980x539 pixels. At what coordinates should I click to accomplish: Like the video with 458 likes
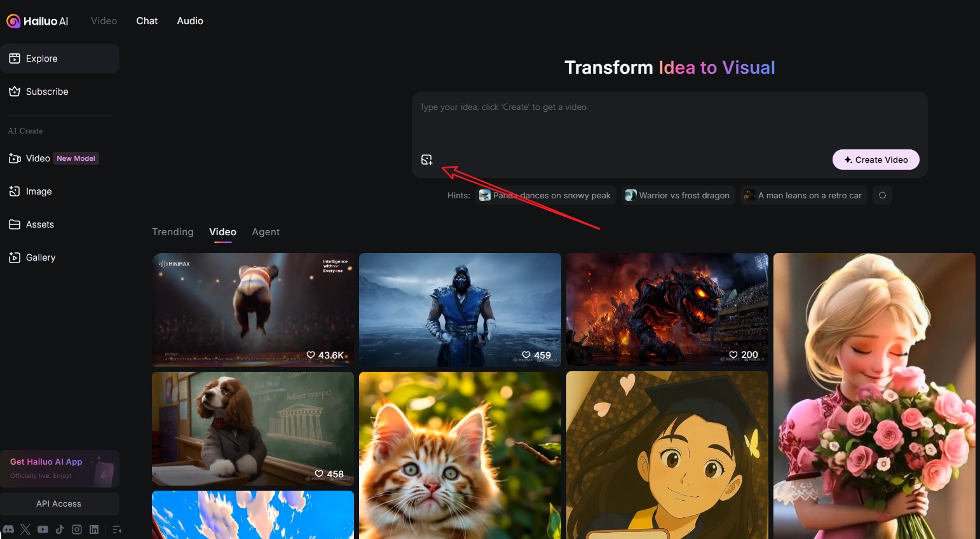[319, 474]
